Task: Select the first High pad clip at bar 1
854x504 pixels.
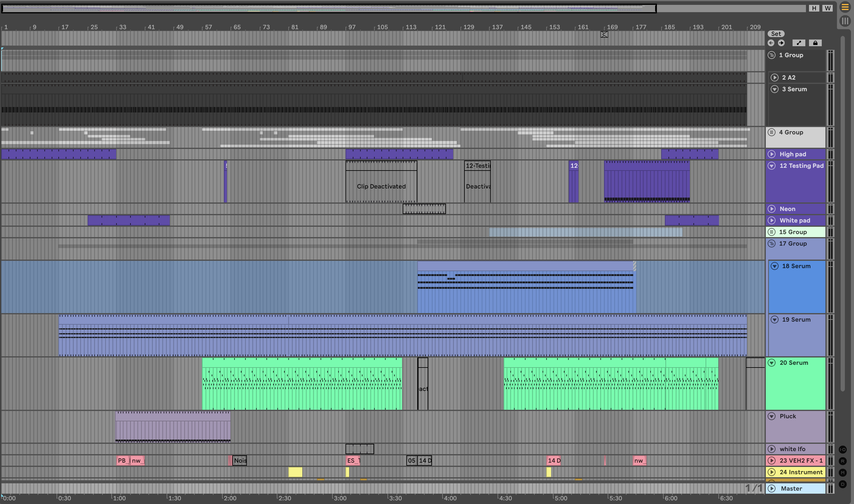Action: [59, 154]
